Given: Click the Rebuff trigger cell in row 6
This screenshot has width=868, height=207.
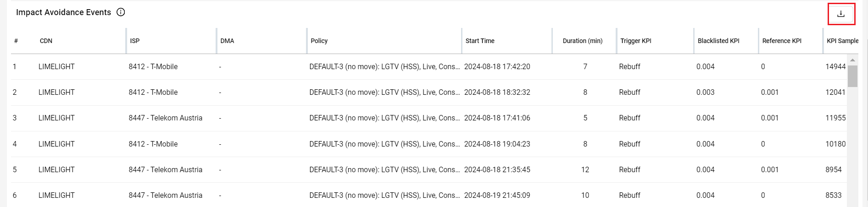Looking at the screenshot, I should (x=629, y=196).
